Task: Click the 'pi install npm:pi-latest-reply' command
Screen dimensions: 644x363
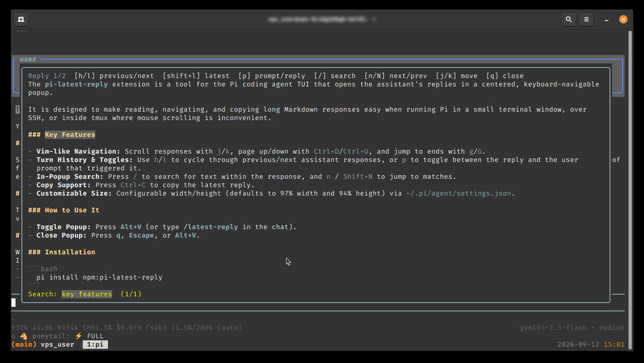Action: pos(100,277)
